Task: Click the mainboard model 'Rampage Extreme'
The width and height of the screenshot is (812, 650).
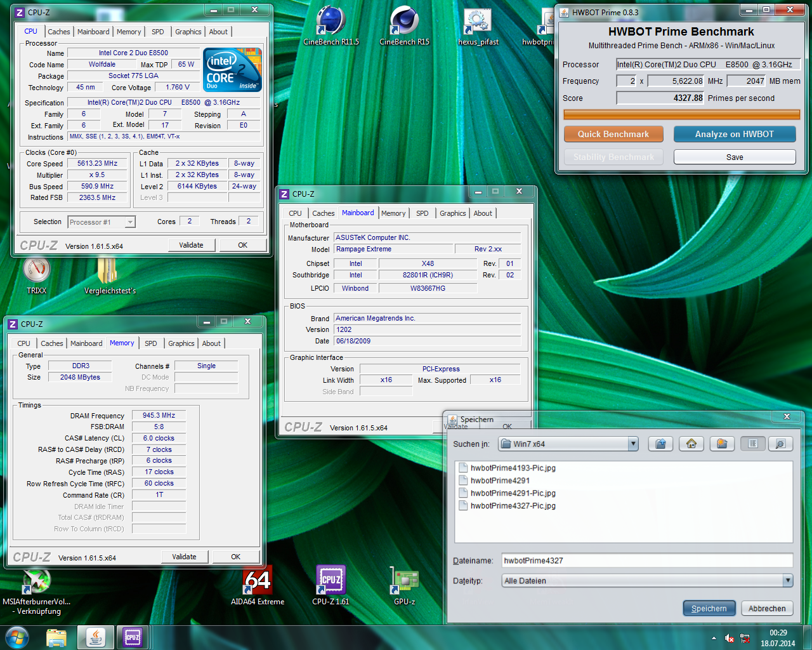Action: [x=393, y=249]
